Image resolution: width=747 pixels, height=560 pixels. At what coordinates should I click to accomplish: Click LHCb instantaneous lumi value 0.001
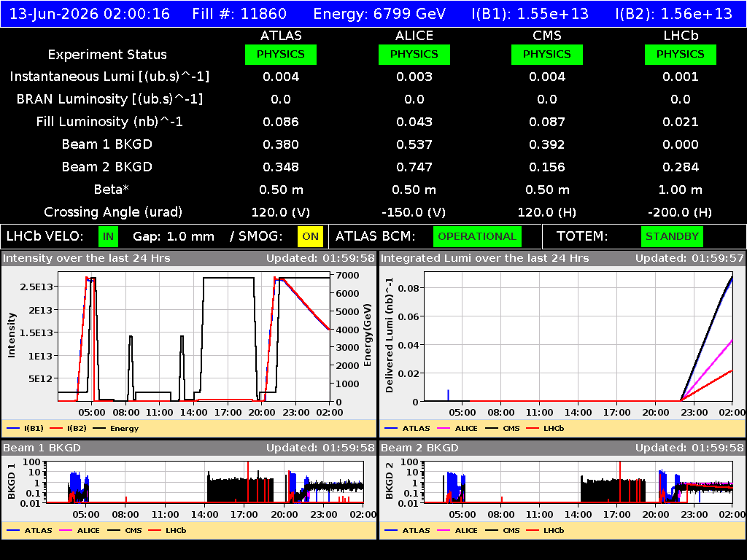[681, 77]
